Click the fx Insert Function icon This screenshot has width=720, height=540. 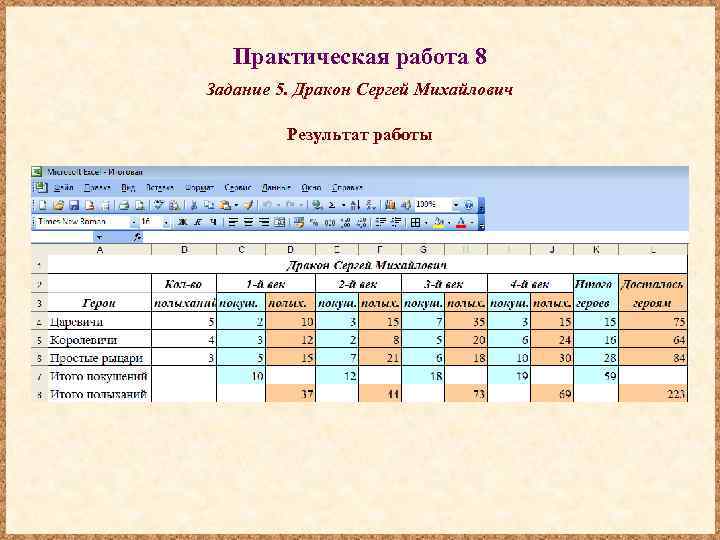pyautogui.click(x=136, y=237)
